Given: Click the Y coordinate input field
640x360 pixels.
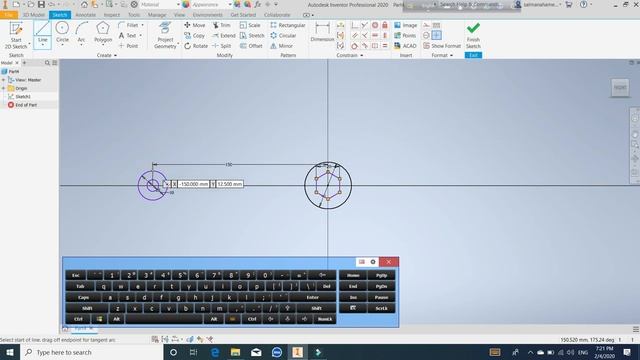Looking at the screenshot, I should tap(230, 184).
